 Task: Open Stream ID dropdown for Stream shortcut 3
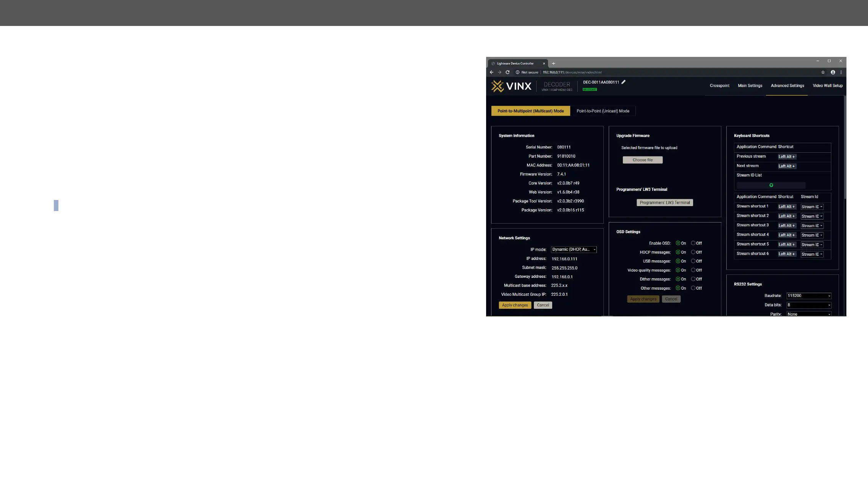[812, 226]
